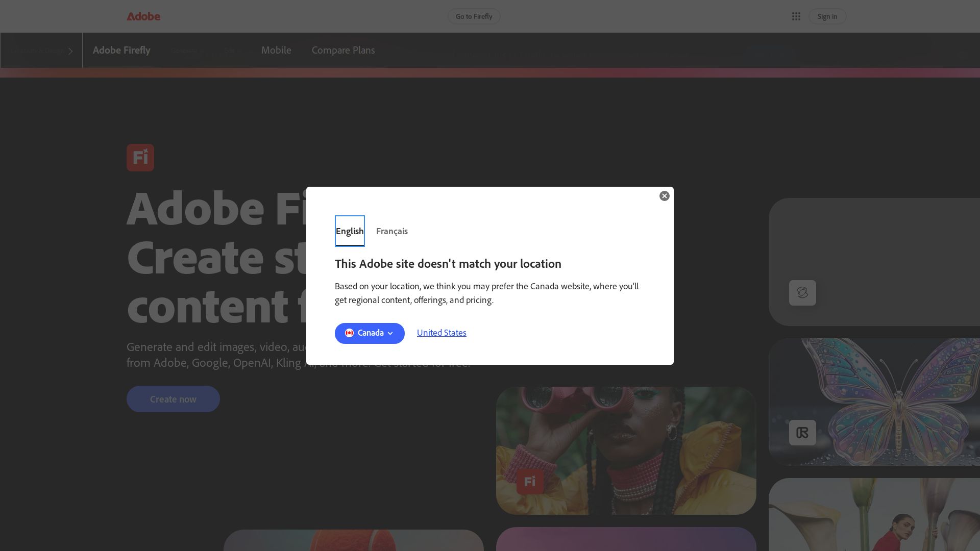Click the Sign in button

tap(827, 16)
